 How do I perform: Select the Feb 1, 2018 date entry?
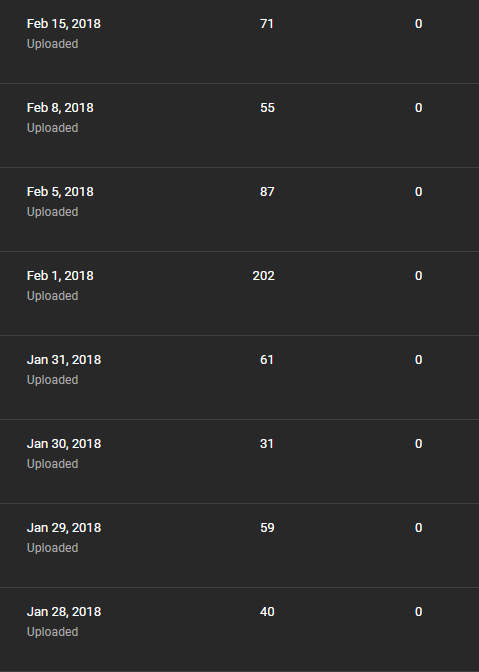pos(60,276)
